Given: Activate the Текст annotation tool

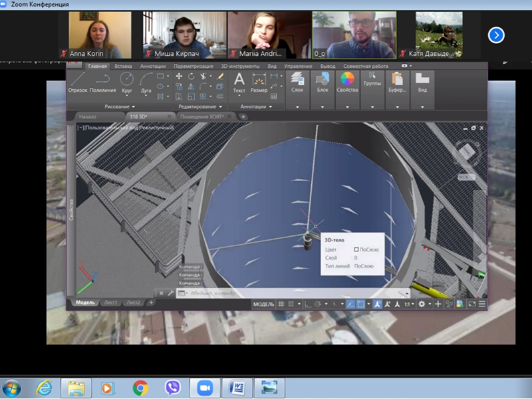Looking at the screenshot, I should 239,82.
